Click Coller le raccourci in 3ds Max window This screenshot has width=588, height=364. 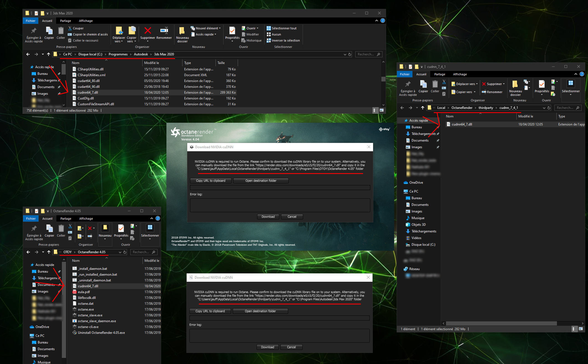pyautogui.click(x=83, y=40)
